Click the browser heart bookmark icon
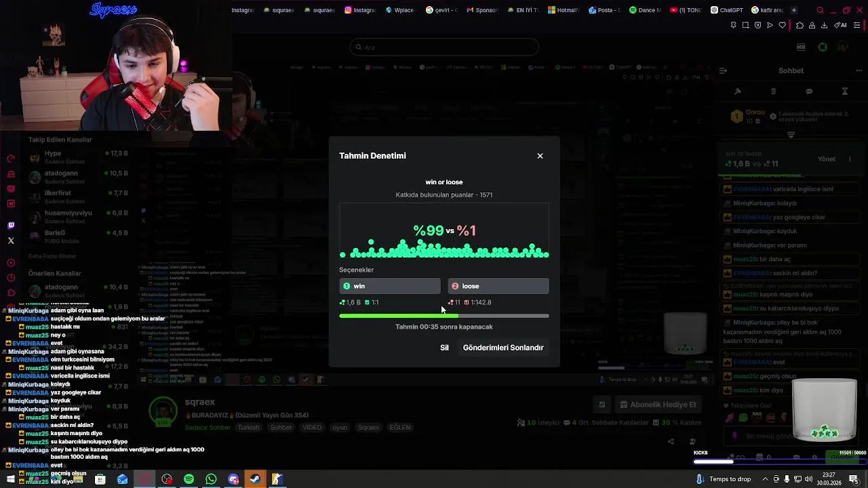Image resolution: width=868 pixels, height=488 pixels. click(782, 25)
